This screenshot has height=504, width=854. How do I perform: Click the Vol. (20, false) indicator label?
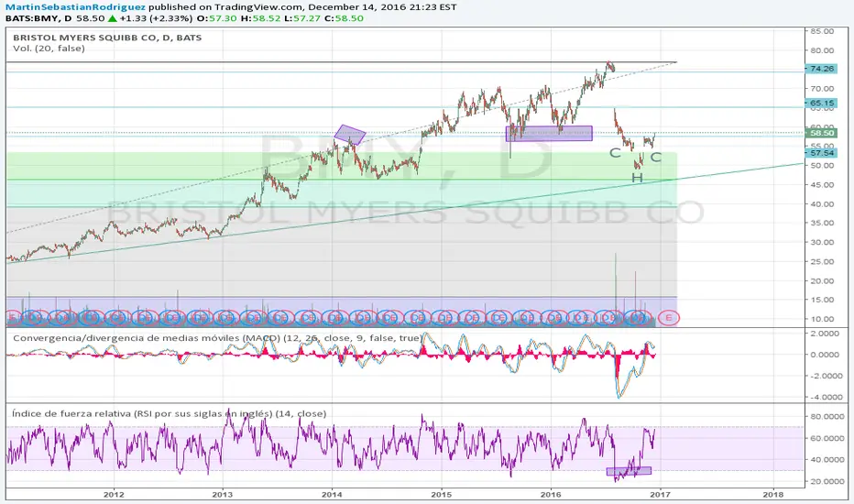coord(49,49)
